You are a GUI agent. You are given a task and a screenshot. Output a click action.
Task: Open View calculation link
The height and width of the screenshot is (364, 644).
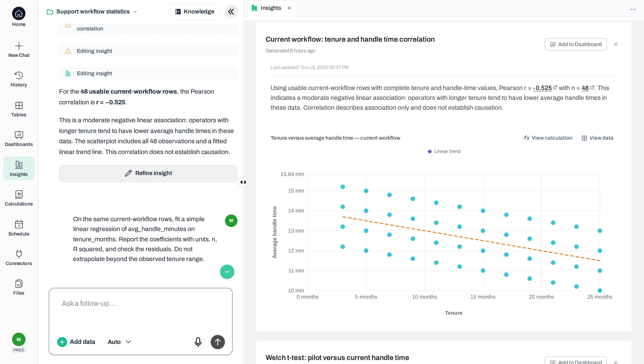[x=548, y=138]
